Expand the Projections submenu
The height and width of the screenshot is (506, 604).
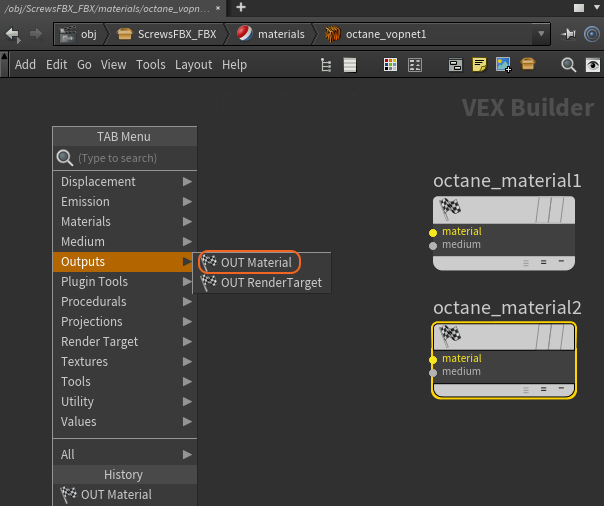[x=125, y=322]
